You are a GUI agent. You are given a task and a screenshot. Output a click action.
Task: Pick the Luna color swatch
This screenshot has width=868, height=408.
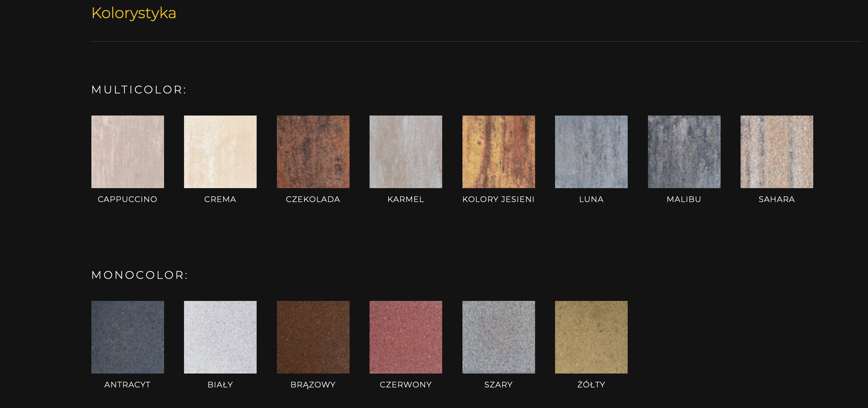[591, 152]
